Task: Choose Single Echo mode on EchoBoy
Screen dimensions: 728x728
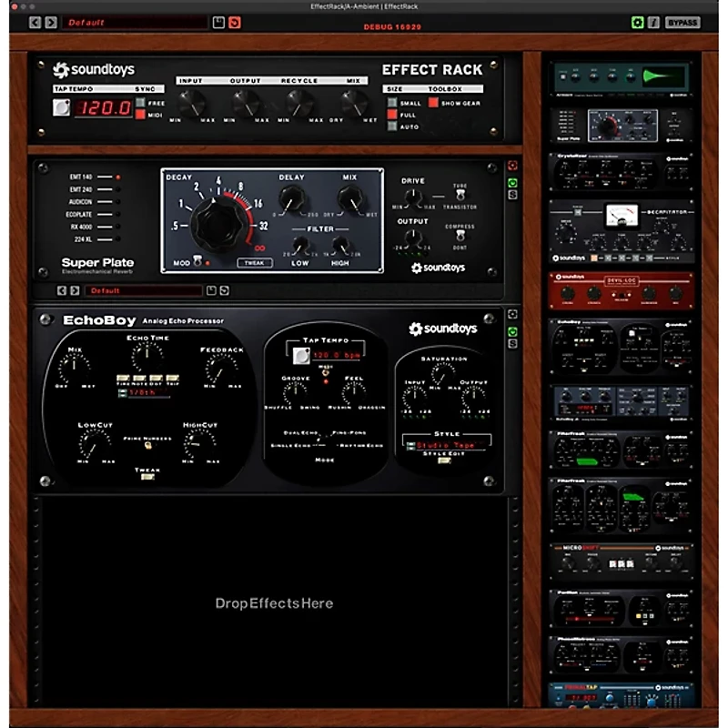Action: (289, 445)
